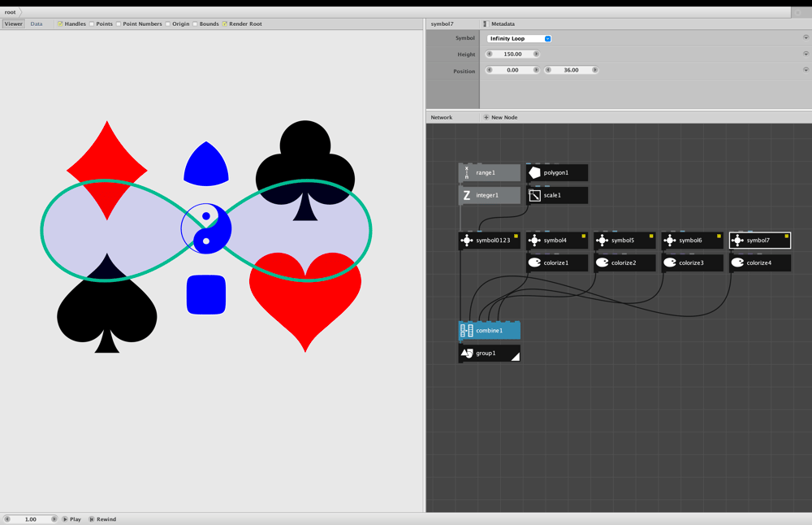Click the Metadata label
The image size is (812, 525).
pos(503,24)
